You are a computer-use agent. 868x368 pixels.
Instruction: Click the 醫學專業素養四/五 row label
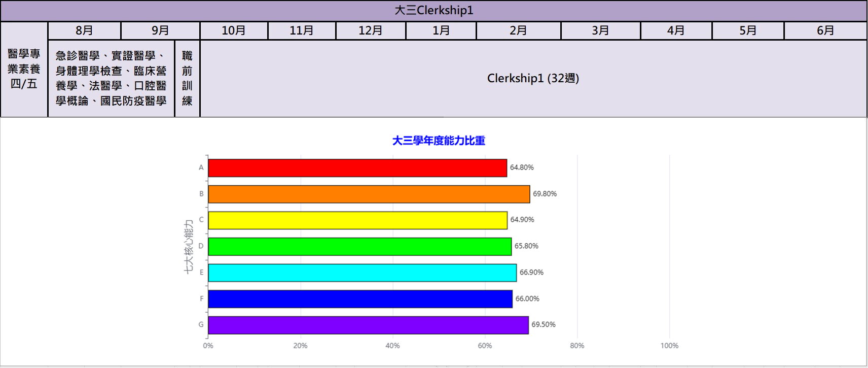tap(24, 69)
